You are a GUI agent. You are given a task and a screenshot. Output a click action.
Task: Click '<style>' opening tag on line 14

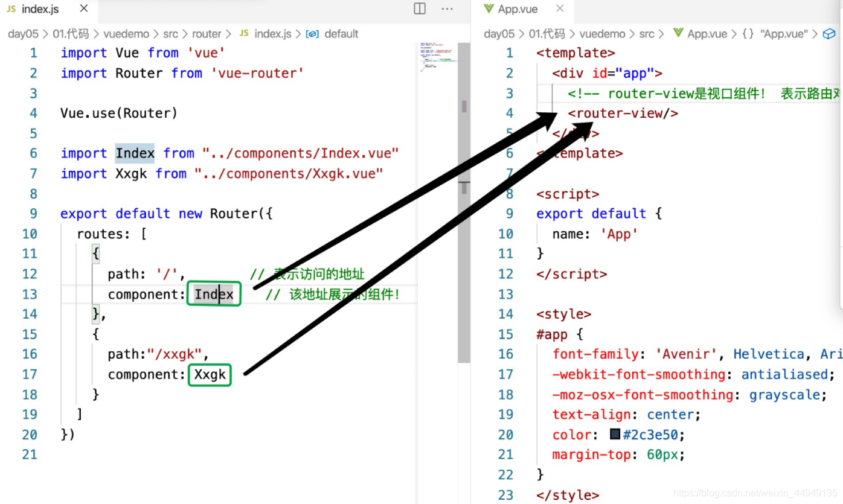pos(564,314)
